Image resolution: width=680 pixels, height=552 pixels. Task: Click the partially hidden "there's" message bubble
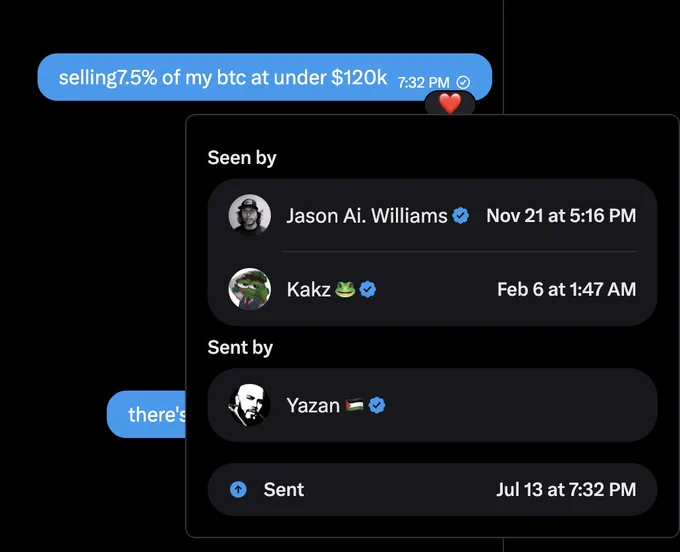click(x=147, y=414)
